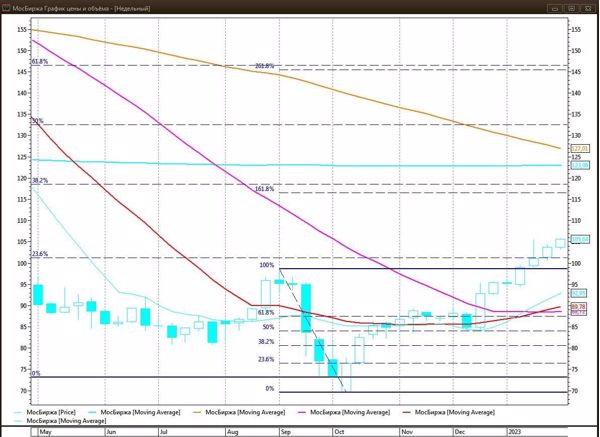This screenshot has width=600, height=437.
Task: Select the 2023 marker on the time axis
Action: point(513,432)
